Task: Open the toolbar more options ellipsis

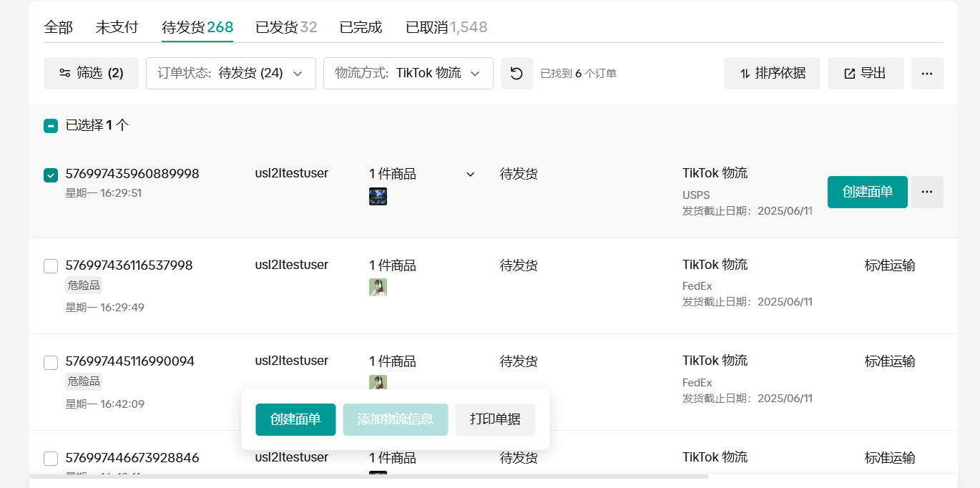Action: click(x=927, y=74)
